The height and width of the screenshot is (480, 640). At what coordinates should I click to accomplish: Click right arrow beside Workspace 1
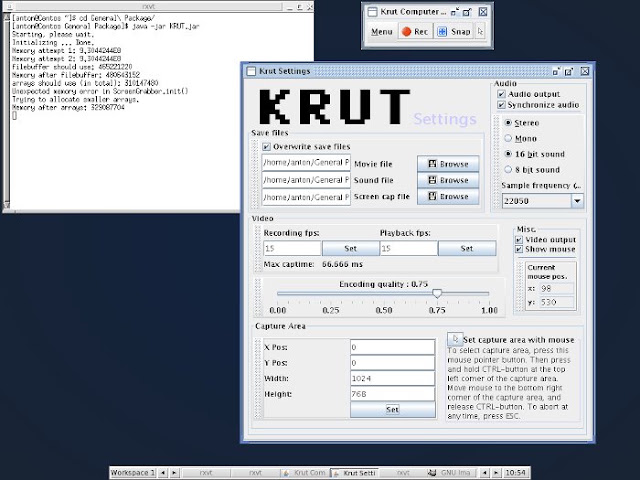(174, 473)
